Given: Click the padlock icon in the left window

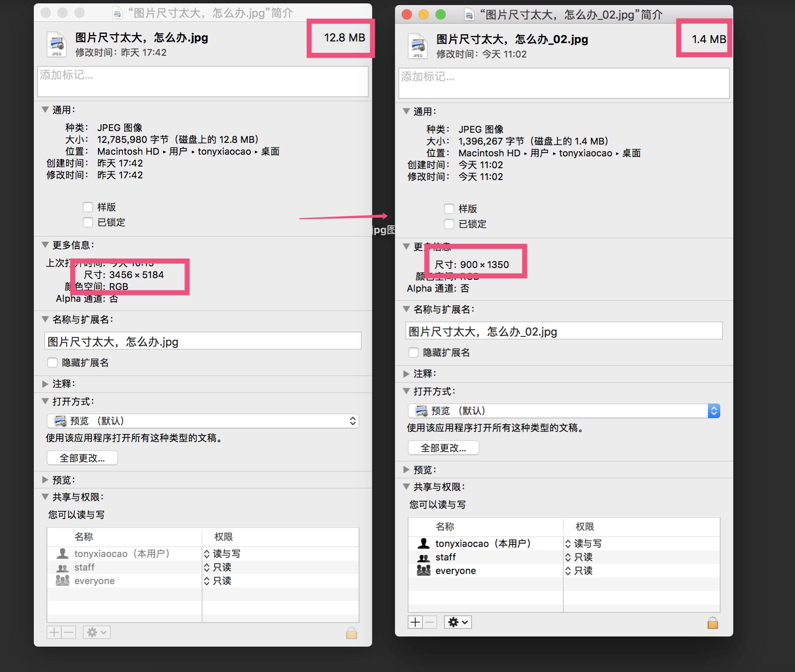Looking at the screenshot, I should point(351,633).
